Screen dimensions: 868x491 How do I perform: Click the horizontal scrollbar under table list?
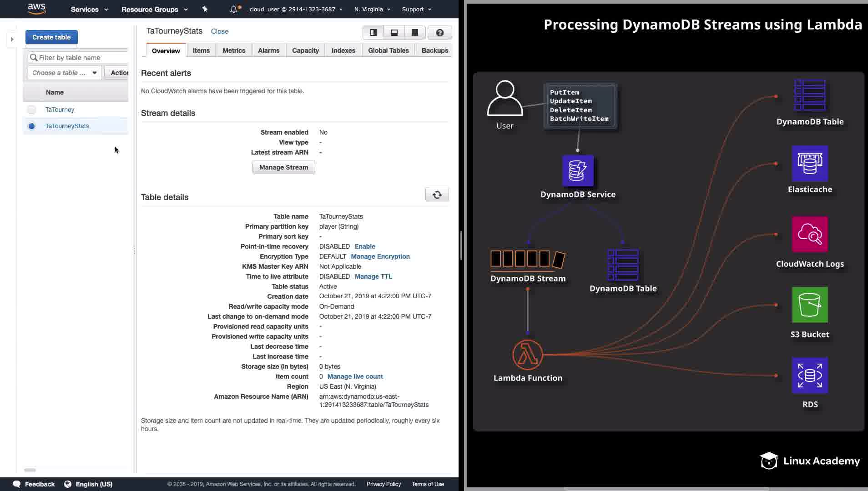pos(30,470)
